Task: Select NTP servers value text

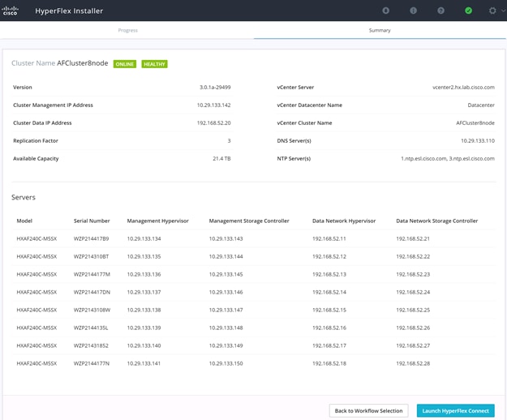Action: [x=448, y=159]
